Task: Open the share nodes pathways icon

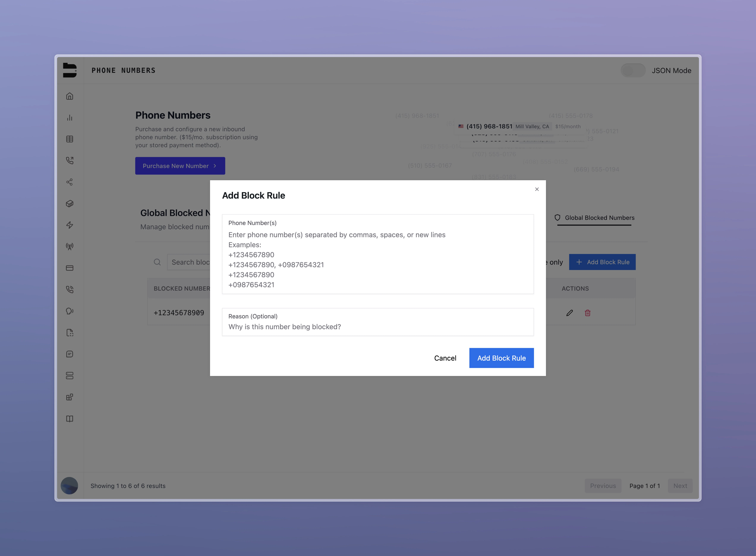Action: click(70, 182)
